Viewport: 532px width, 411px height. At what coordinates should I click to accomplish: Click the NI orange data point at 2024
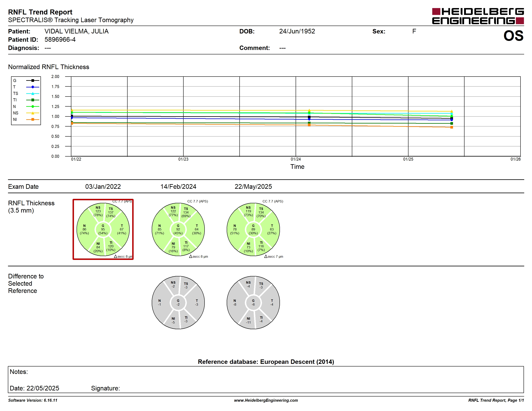point(309,125)
